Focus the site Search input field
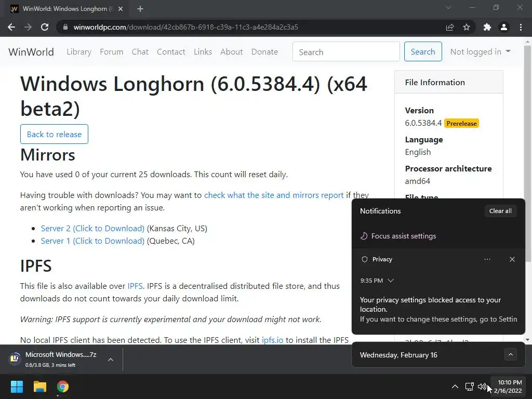The image size is (532, 399). [x=346, y=51]
